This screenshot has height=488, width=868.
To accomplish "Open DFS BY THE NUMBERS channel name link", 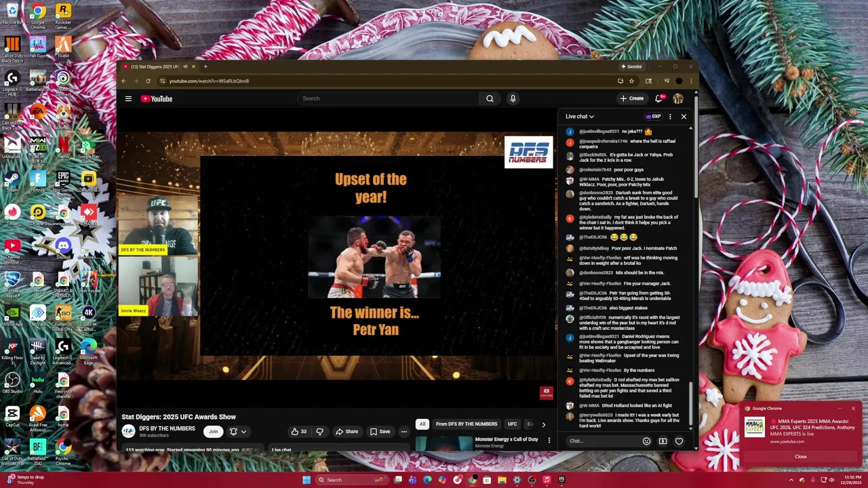I will click(x=167, y=428).
